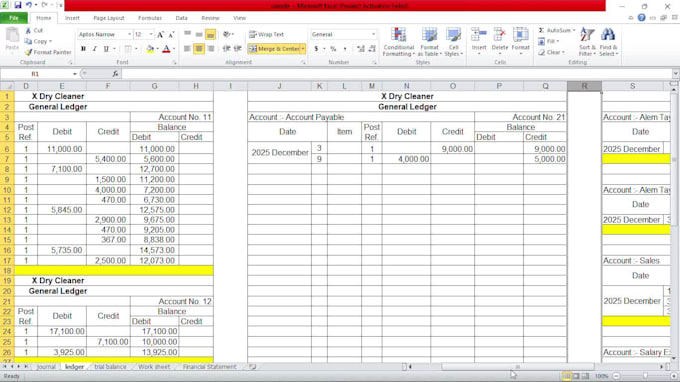Image resolution: width=680 pixels, height=382 pixels.
Task: Open Cell Styles gallery
Action: click(454, 42)
